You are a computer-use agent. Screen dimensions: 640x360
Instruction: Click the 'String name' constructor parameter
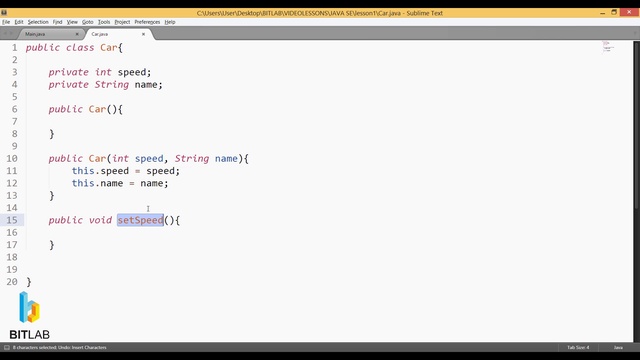206,158
